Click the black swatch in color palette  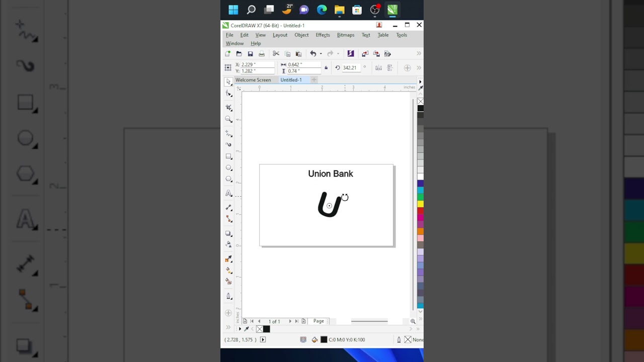pyautogui.click(x=420, y=109)
